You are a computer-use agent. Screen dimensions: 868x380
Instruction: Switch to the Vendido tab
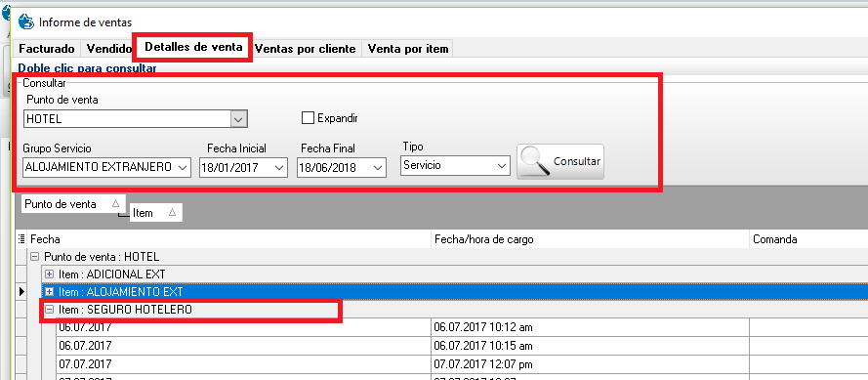[108, 49]
